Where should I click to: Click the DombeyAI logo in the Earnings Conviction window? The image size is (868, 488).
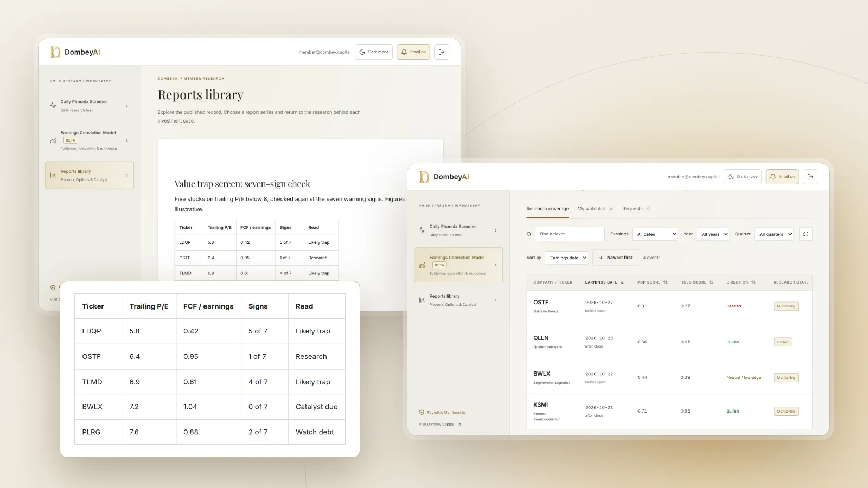(444, 177)
